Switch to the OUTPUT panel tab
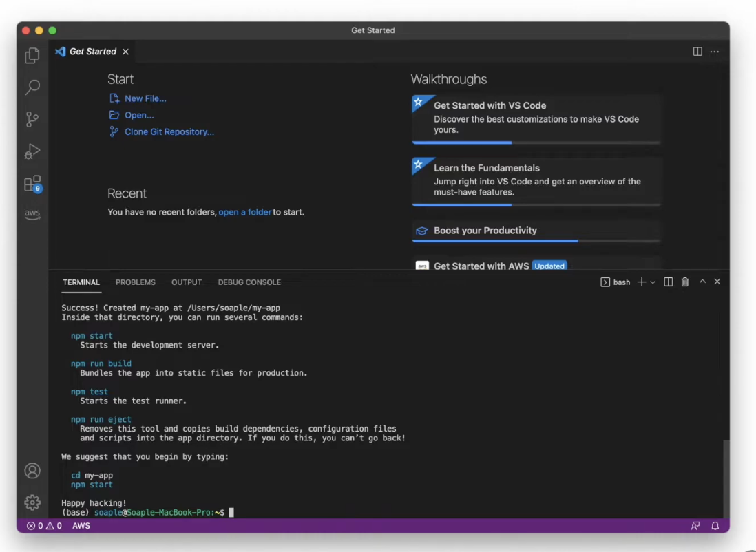This screenshot has width=756, height=552. tap(187, 282)
